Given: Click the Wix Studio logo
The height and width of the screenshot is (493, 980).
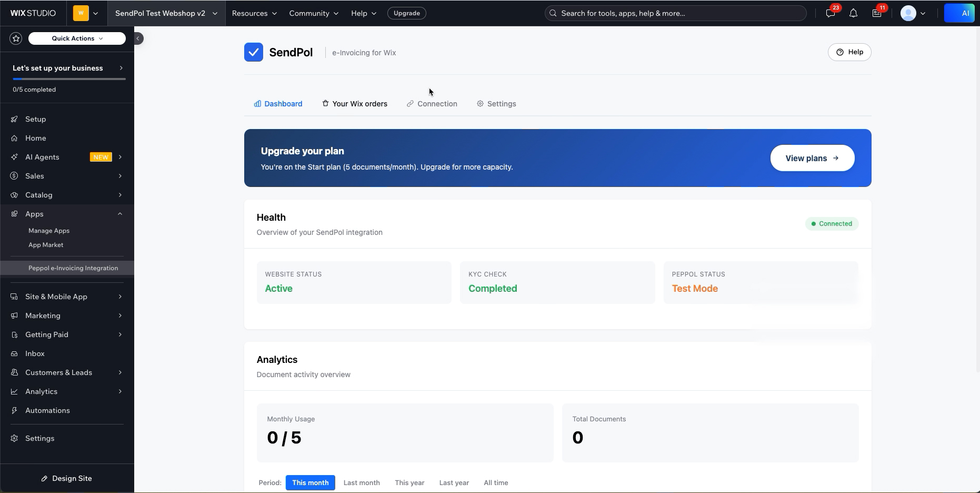Looking at the screenshot, I should tap(33, 13).
